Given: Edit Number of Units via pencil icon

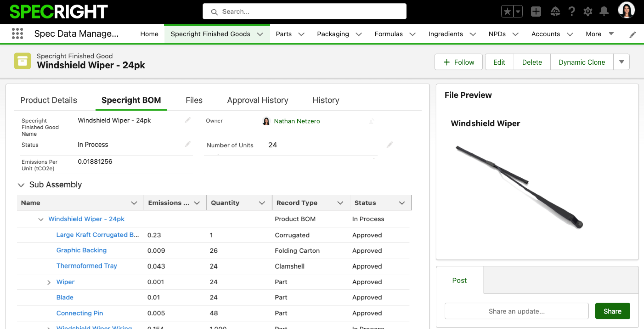Looking at the screenshot, I should pyautogui.click(x=390, y=145).
